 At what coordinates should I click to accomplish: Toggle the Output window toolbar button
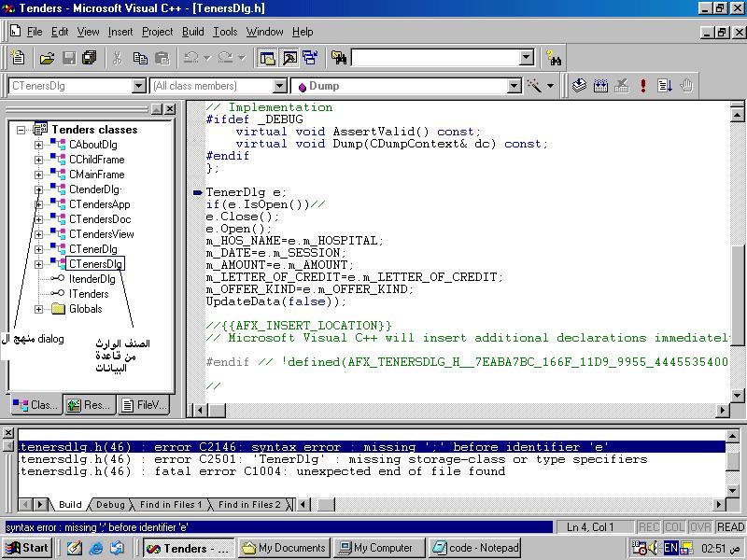(x=289, y=58)
